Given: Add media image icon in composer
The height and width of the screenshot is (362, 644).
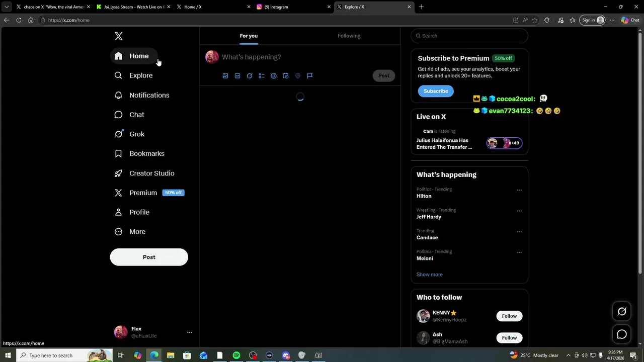Looking at the screenshot, I should (225, 76).
